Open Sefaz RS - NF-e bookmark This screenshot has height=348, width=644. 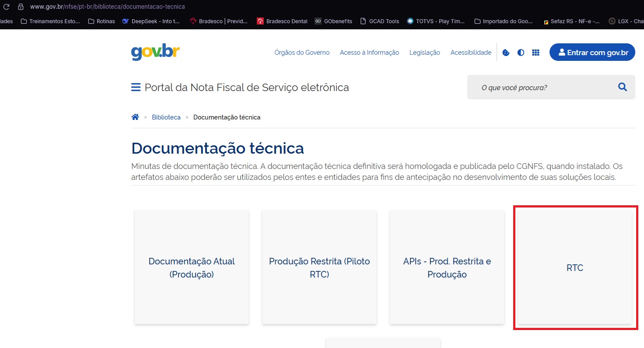tap(571, 21)
